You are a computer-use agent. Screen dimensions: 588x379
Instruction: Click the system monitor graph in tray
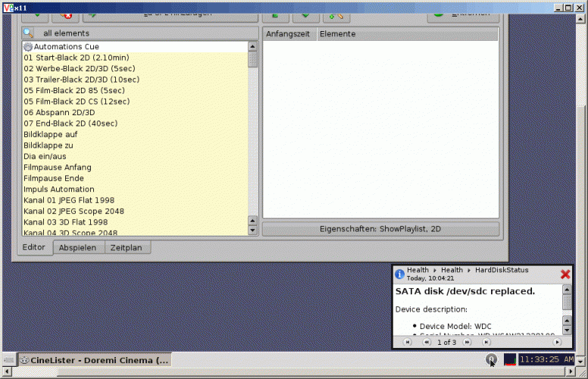tap(510, 359)
